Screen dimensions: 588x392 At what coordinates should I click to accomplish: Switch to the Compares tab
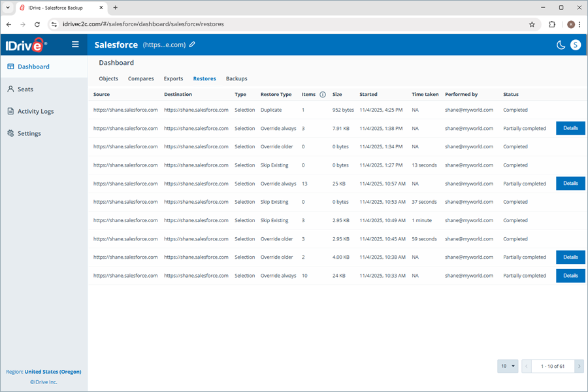click(x=140, y=78)
